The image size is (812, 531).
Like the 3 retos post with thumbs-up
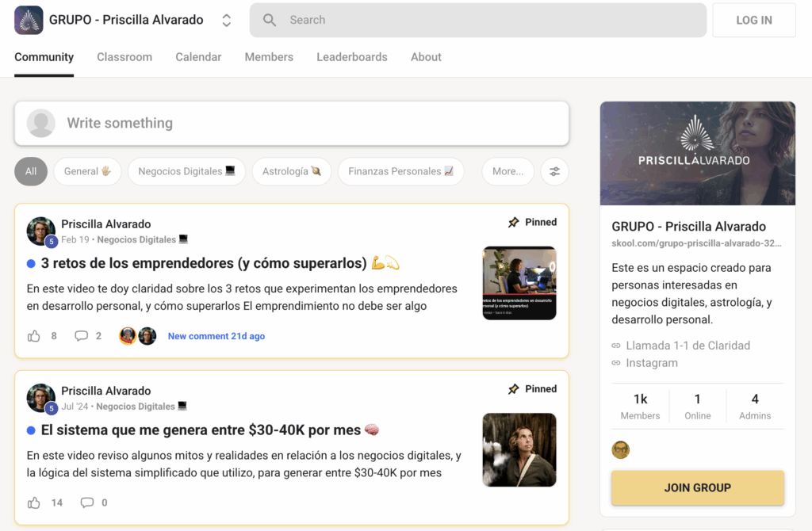(x=33, y=336)
